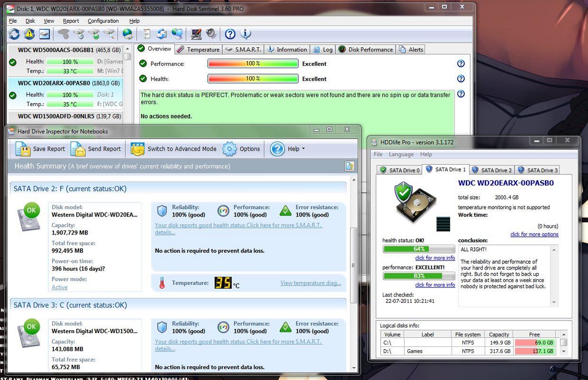This screenshot has width=588, height=380.
Task: Click the notes icon in Health Summary header
Action: coord(349,166)
